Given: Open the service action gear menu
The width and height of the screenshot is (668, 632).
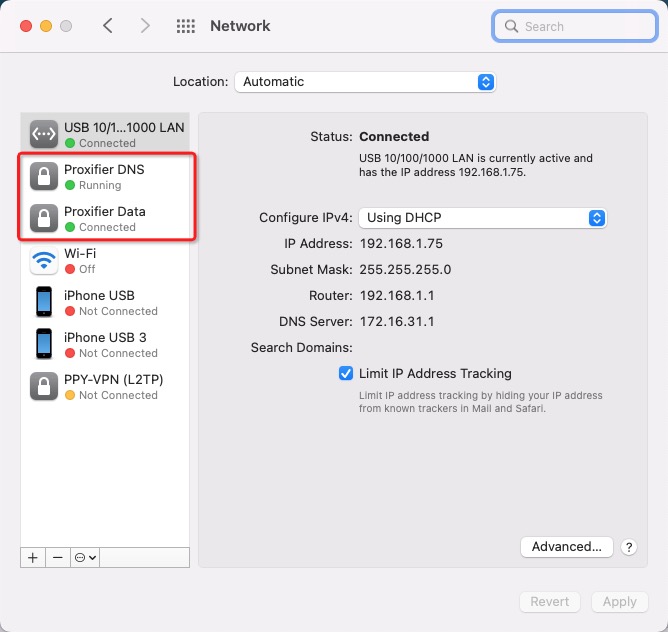Looking at the screenshot, I should pyautogui.click(x=85, y=557).
